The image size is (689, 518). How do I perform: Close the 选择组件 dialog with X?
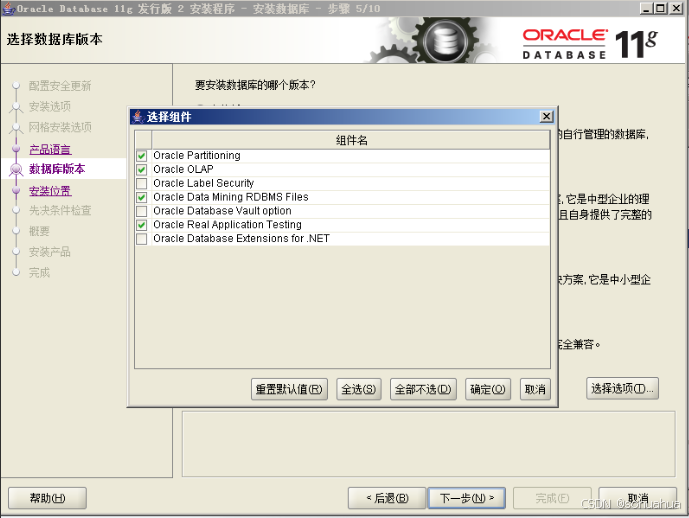[546, 116]
